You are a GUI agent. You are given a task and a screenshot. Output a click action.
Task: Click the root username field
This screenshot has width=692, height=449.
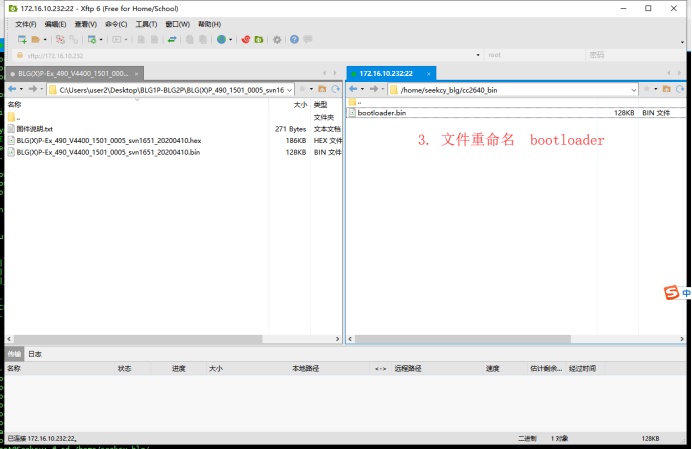click(x=534, y=55)
